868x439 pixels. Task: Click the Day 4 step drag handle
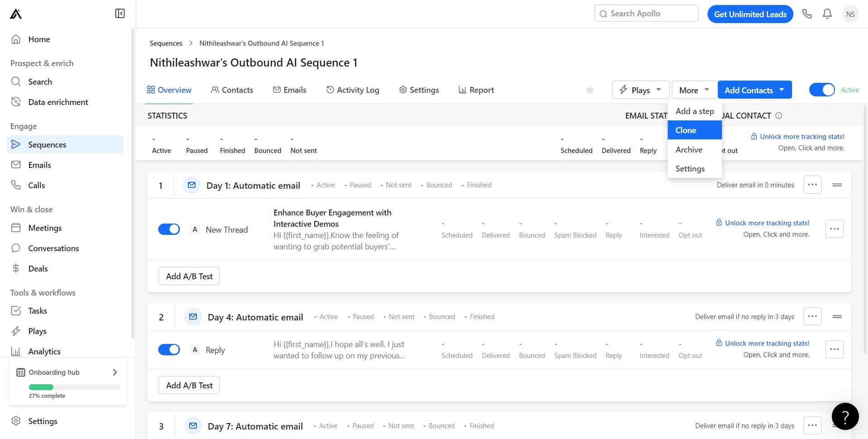click(x=837, y=316)
